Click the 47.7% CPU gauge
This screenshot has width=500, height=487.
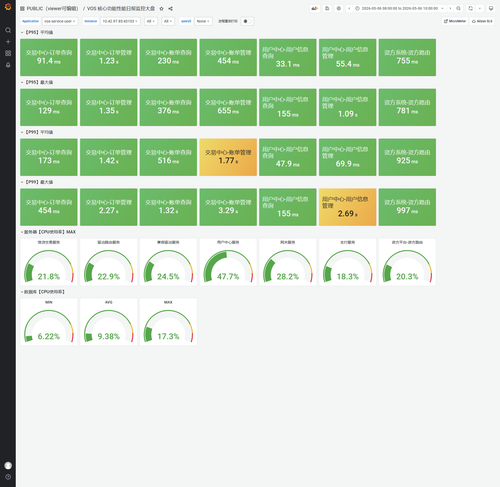point(228,262)
